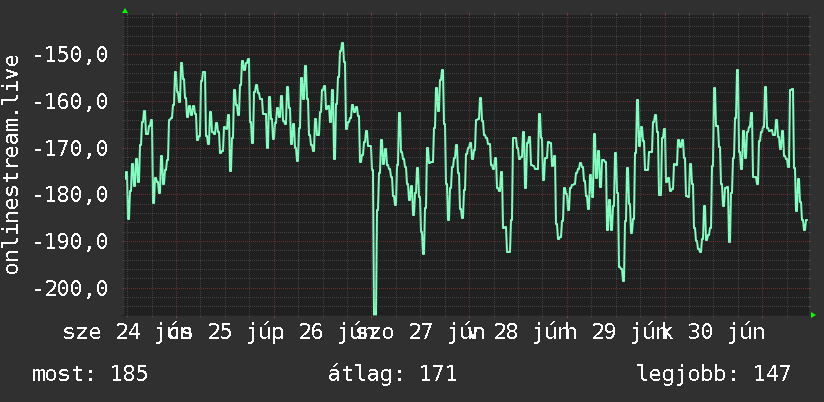Click the vertical onlinestream.live label
The image size is (824, 402).
pos(12,164)
